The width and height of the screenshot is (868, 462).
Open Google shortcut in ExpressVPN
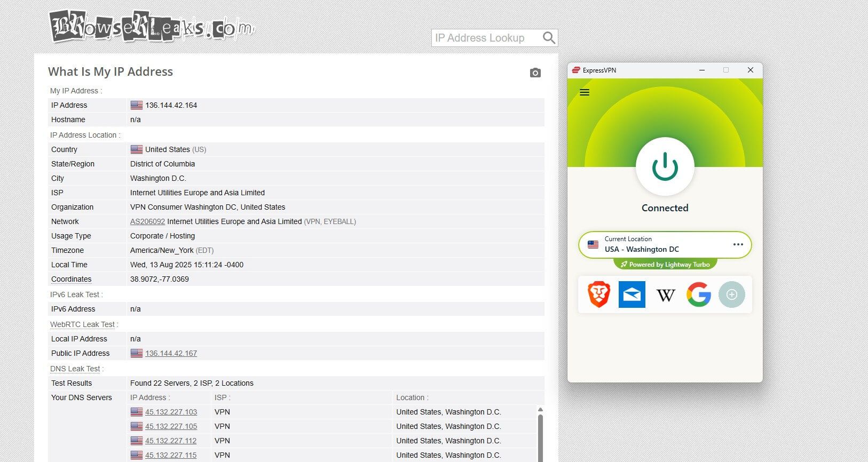[699, 294]
